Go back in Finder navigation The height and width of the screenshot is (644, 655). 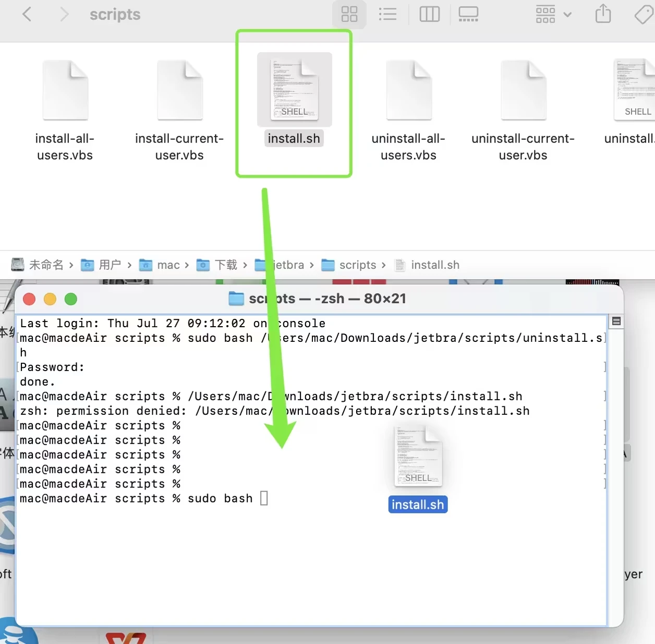[x=27, y=14]
